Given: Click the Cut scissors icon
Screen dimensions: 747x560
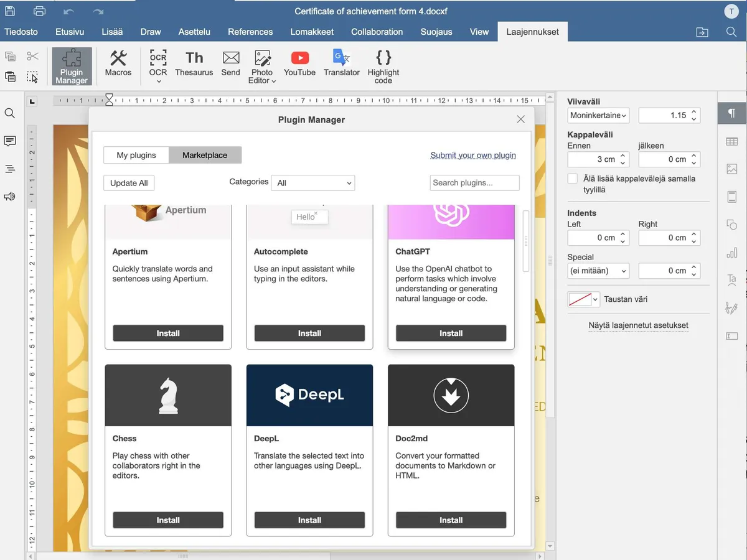Looking at the screenshot, I should [x=32, y=57].
